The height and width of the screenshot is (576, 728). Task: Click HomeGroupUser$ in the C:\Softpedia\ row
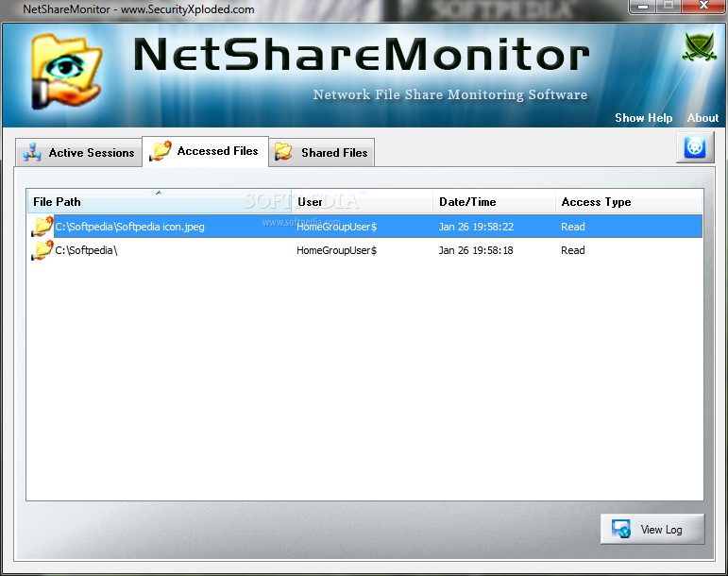coord(336,250)
